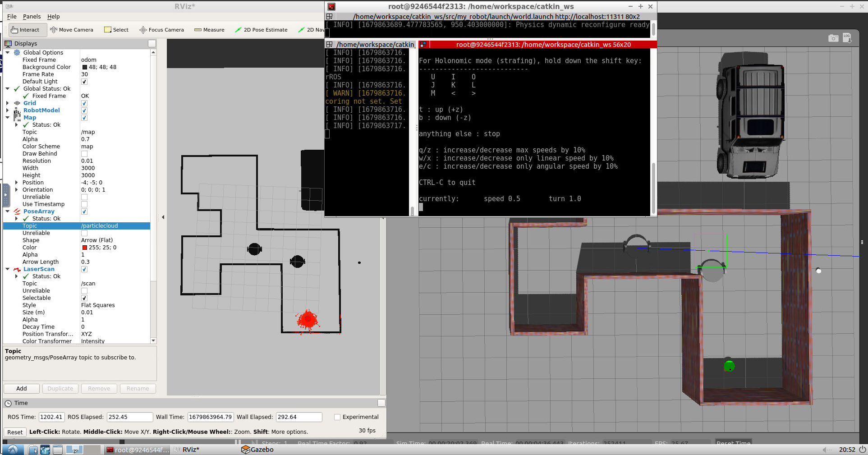Viewport: 868px width, 455px height.
Task: Enable the Experimental checkbox in Time panel
Action: 337,417
